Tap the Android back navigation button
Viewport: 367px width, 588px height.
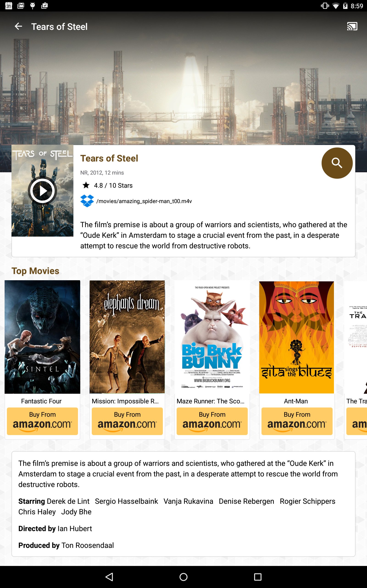click(109, 577)
